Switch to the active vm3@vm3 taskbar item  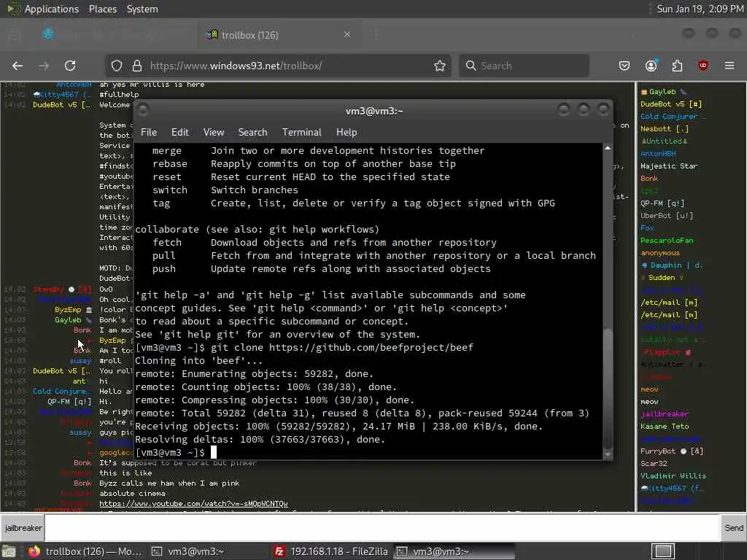[454, 551]
